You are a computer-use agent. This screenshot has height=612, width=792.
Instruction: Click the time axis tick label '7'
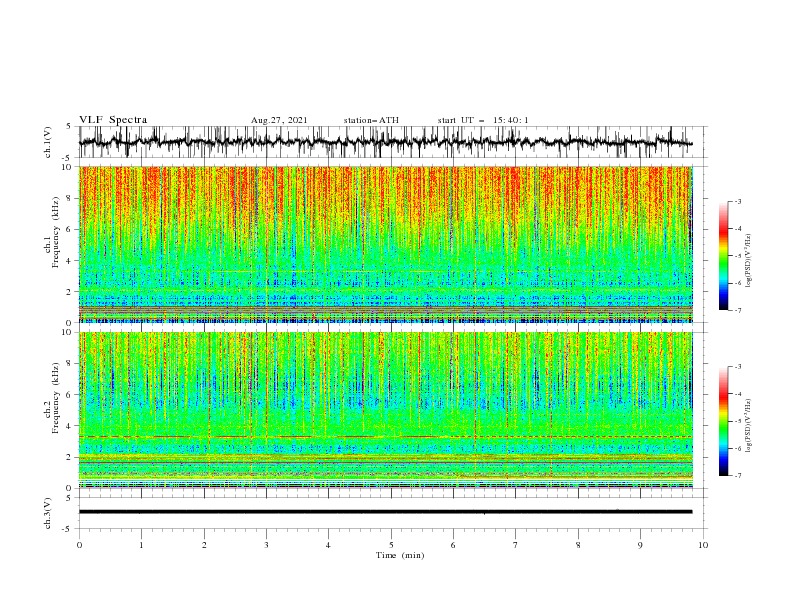516,545
